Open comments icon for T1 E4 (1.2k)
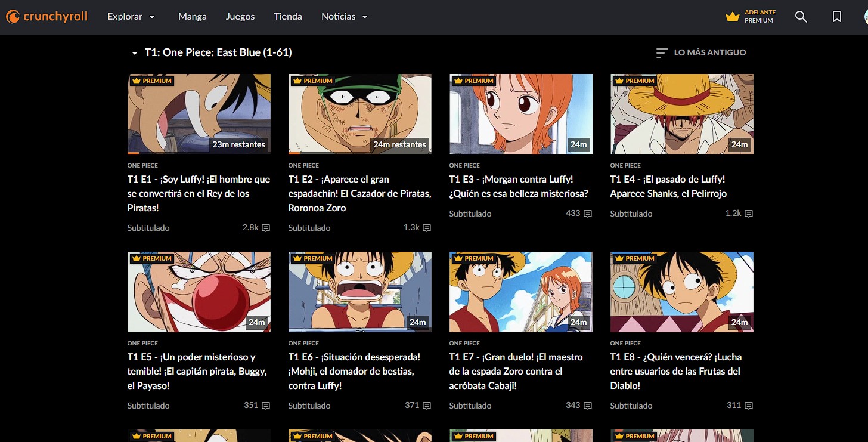The width and height of the screenshot is (868, 442). tap(749, 214)
